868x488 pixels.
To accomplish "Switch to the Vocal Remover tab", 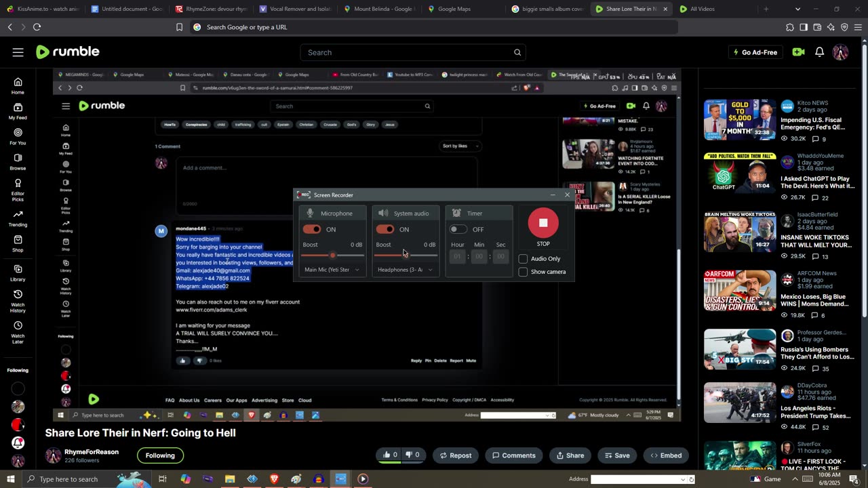I will 295,9.
